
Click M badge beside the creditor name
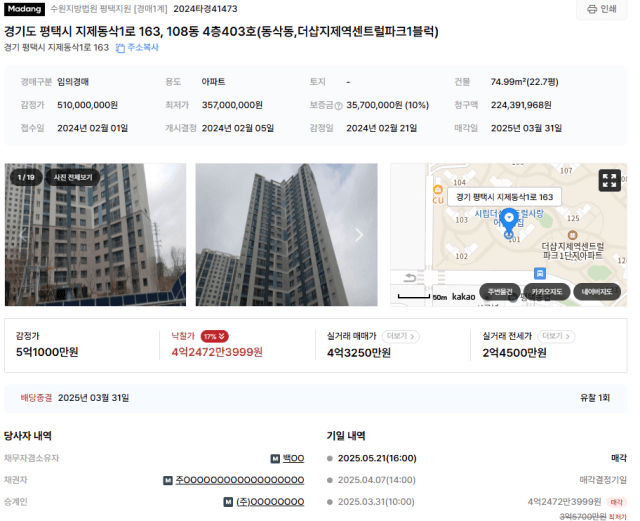coord(168,481)
